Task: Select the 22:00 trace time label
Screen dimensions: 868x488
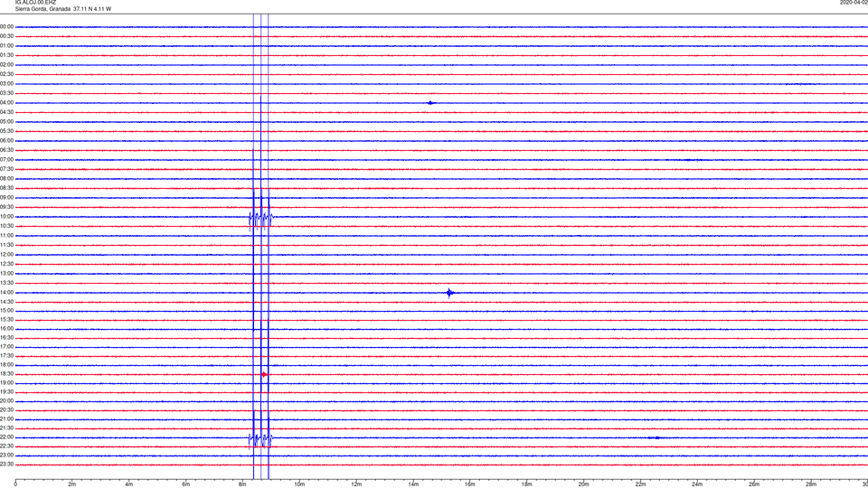Action: [x=6, y=437]
